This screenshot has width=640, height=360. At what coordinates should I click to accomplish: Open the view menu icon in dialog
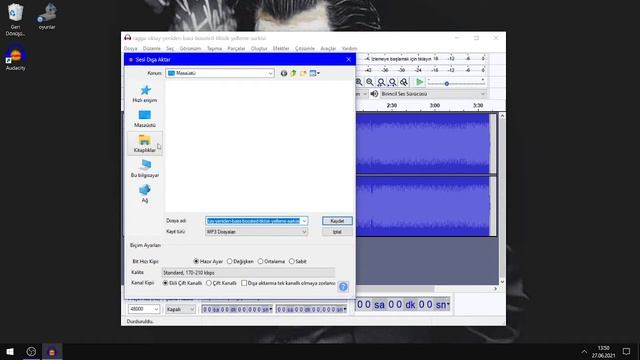tap(314, 73)
